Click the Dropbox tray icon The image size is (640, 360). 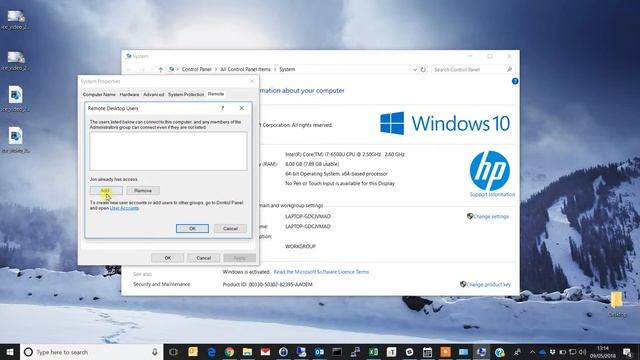pos(552,352)
